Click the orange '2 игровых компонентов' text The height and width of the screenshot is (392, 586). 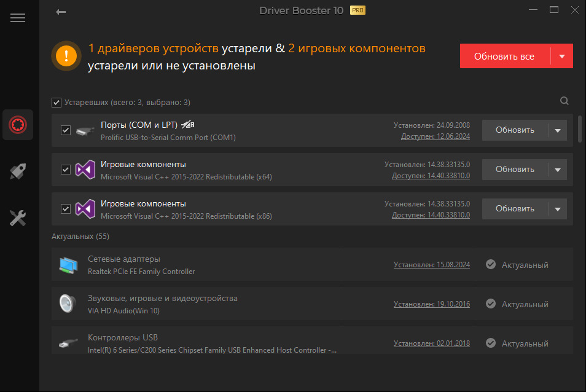tap(356, 48)
